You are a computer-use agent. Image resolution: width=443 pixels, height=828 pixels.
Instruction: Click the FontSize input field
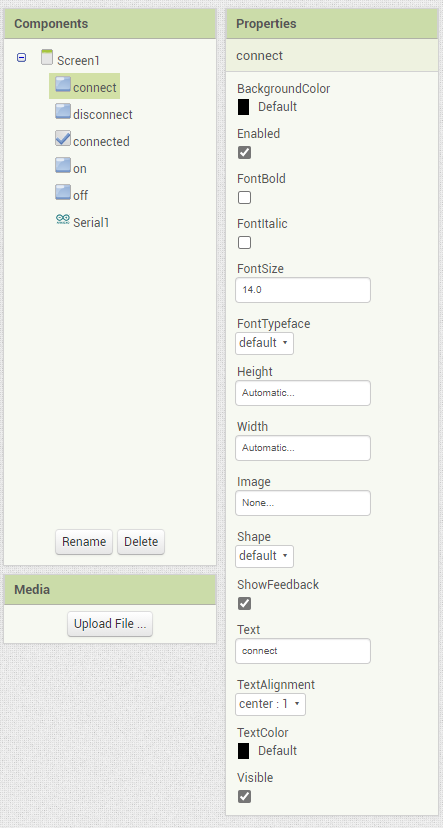[x=303, y=290]
